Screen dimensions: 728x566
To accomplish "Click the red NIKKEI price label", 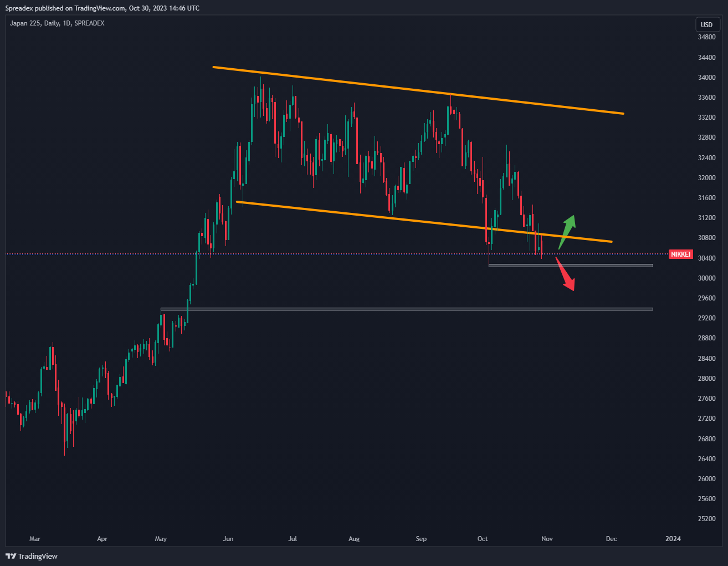I will coord(681,254).
